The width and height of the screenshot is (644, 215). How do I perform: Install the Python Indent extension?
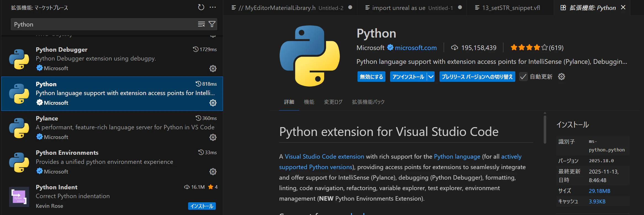pyautogui.click(x=202, y=206)
